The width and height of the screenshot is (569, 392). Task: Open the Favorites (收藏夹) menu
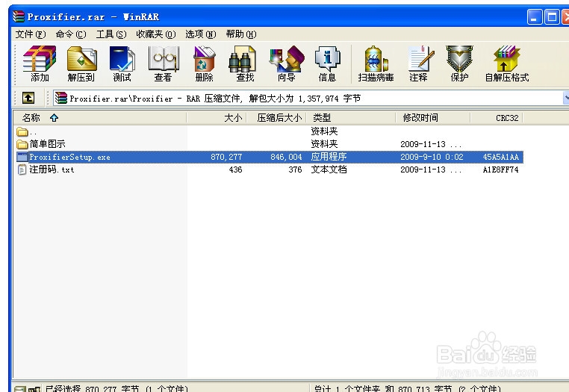[x=156, y=34]
